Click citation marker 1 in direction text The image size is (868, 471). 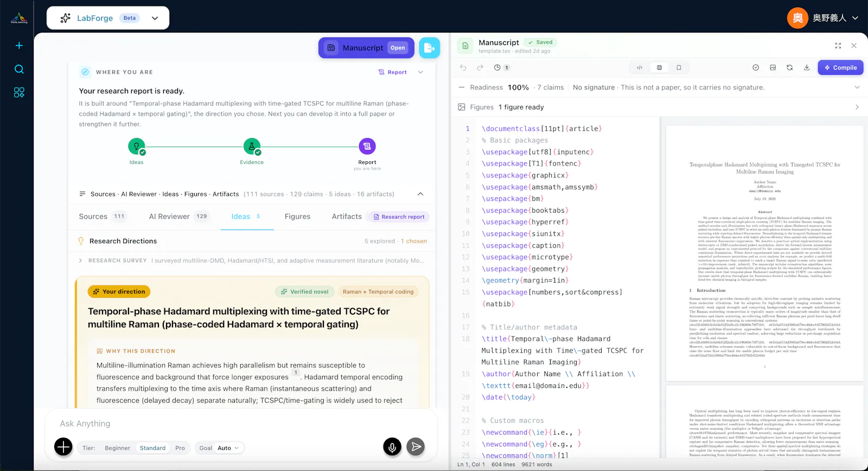(296, 373)
